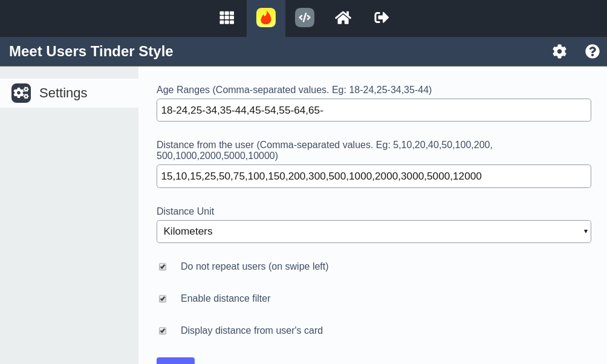Expand the Distance Unit Kilometers dropdown

coord(373,232)
